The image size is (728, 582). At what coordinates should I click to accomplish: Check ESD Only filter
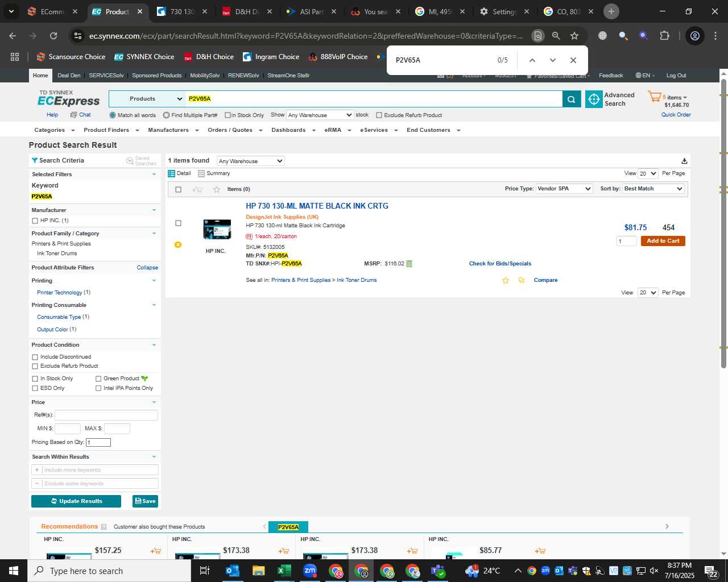click(x=35, y=389)
